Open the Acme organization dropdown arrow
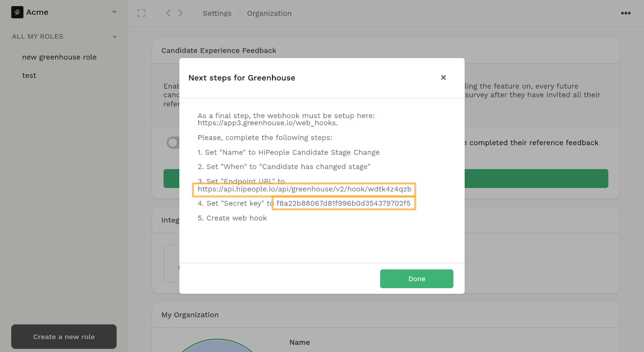 coord(114,12)
